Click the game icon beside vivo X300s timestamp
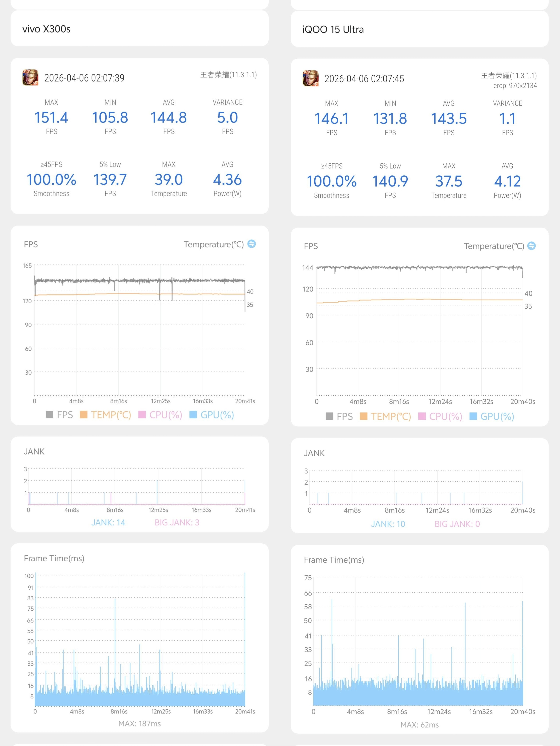 30,78
